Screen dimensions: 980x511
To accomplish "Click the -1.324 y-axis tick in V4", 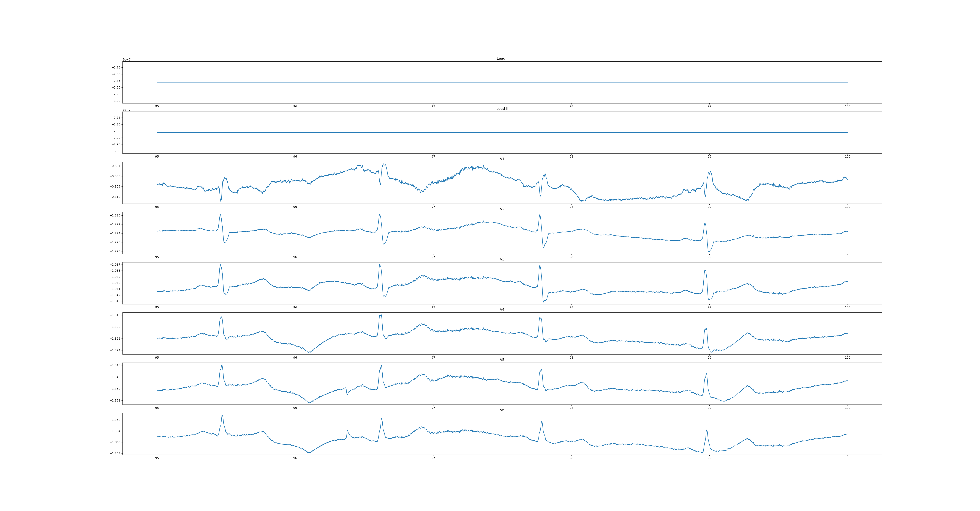I will [x=115, y=351].
